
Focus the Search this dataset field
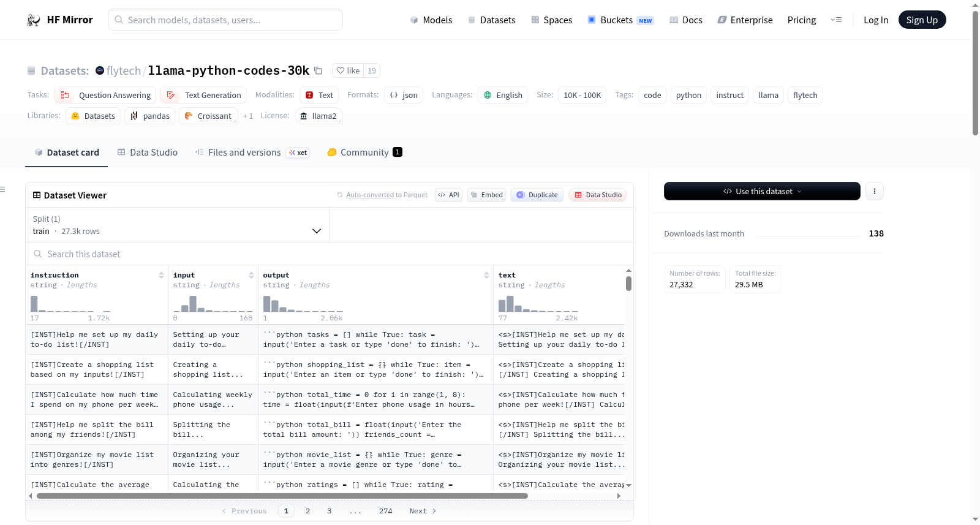330,254
